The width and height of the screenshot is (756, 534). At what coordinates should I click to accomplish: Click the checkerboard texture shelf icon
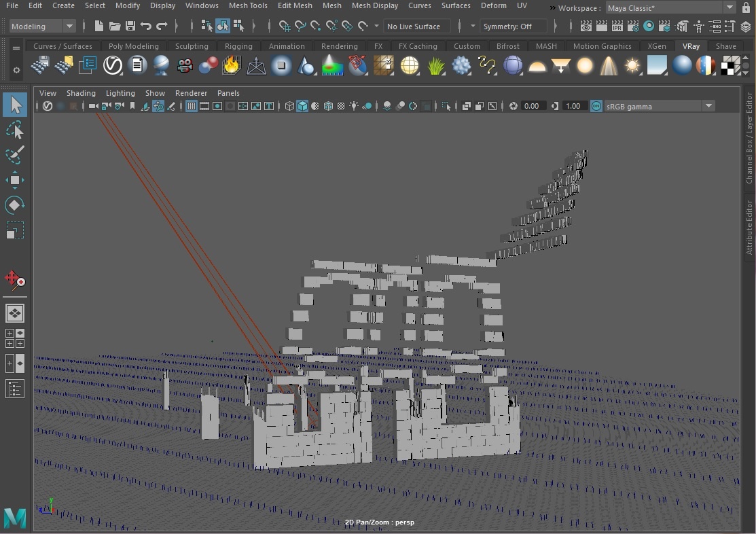coord(730,65)
